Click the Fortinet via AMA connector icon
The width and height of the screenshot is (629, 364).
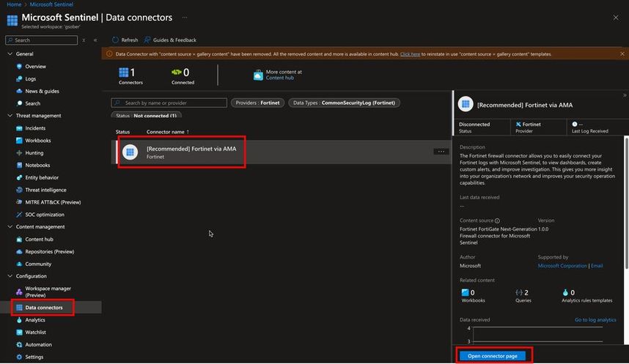point(130,152)
